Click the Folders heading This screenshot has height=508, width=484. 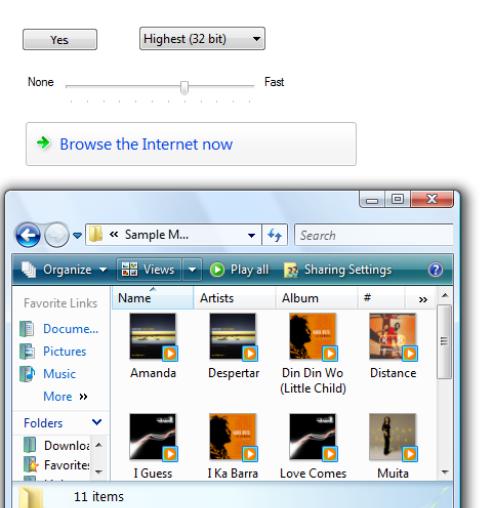[x=43, y=423]
